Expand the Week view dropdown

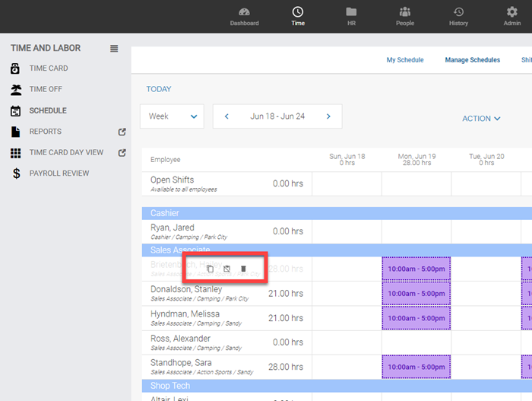[172, 116]
